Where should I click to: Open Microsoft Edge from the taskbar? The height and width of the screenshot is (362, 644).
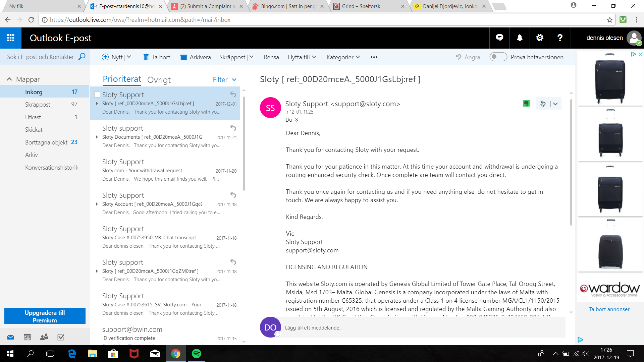(71, 354)
